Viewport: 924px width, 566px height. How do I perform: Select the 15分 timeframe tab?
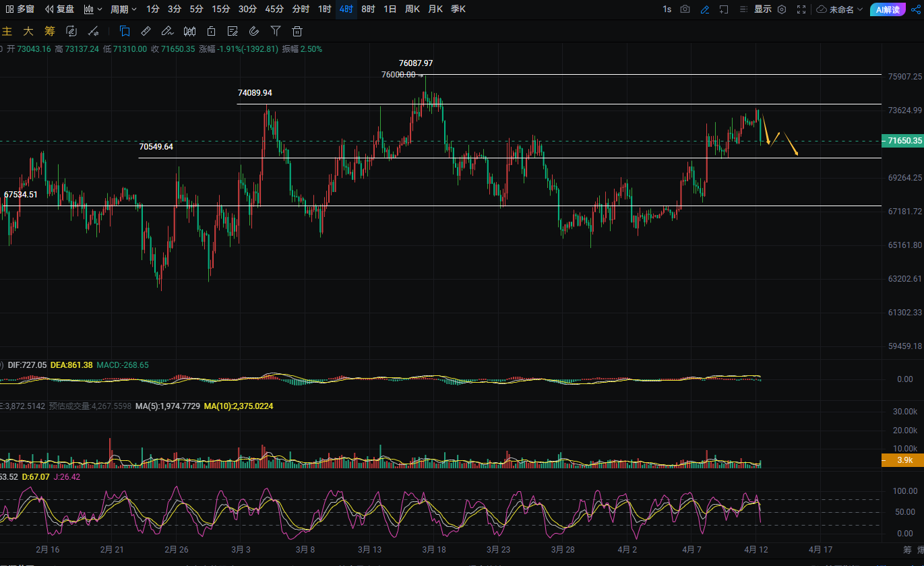pos(220,9)
